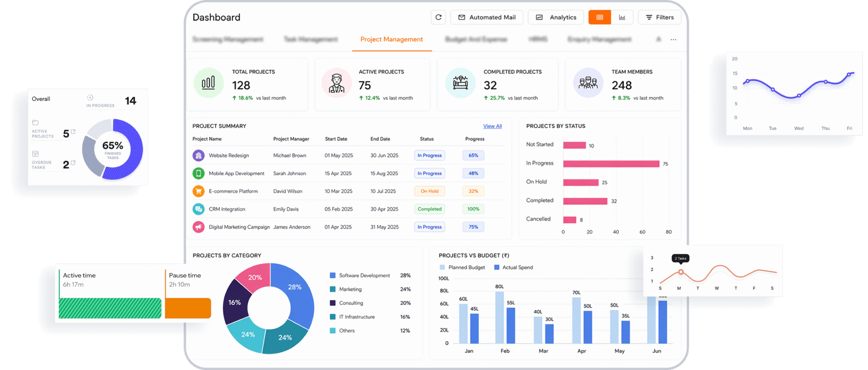This screenshot has width=868, height=370.
Task: Click the Completed status badge of CRM Integration
Action: coord(430,209)
